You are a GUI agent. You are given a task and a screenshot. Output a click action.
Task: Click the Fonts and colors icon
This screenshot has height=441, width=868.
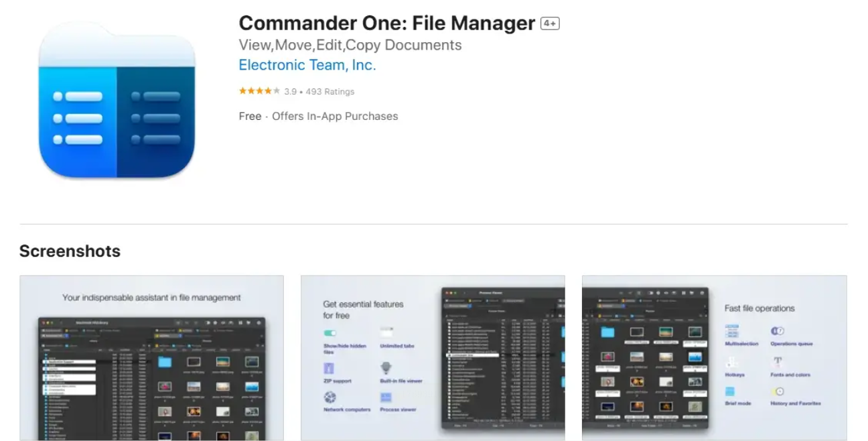click(778, 361)
